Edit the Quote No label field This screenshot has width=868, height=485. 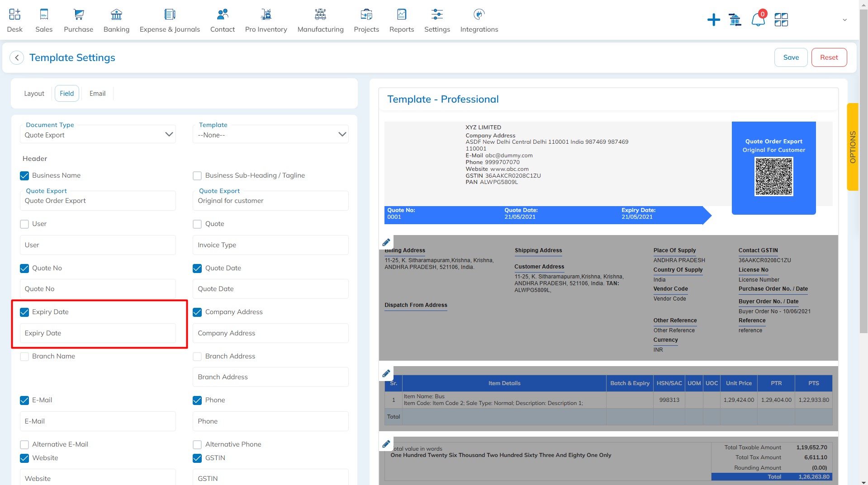pos(98,289)
